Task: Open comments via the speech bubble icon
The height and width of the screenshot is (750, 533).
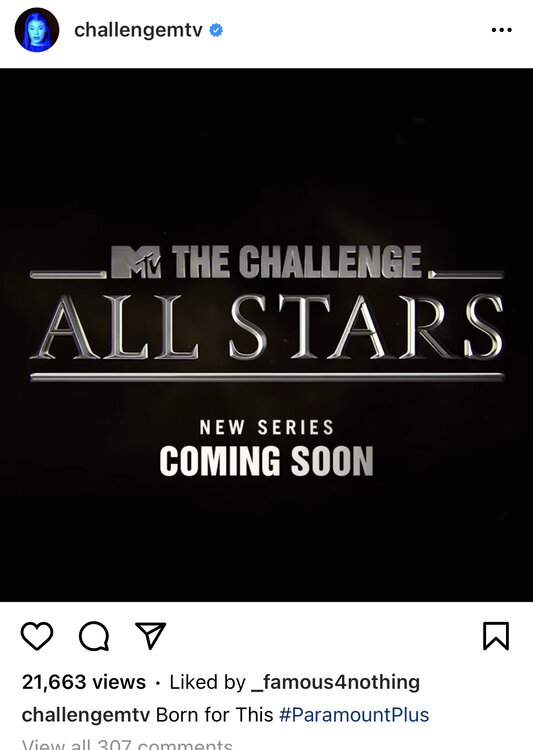Action: 94,636
